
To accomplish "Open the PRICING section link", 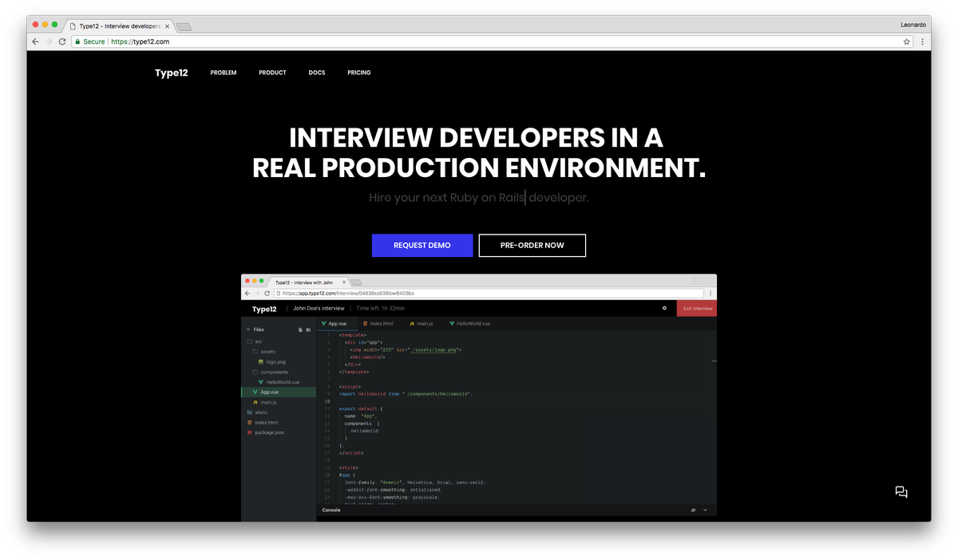I will pyautogui.click(x=359, y=73).
